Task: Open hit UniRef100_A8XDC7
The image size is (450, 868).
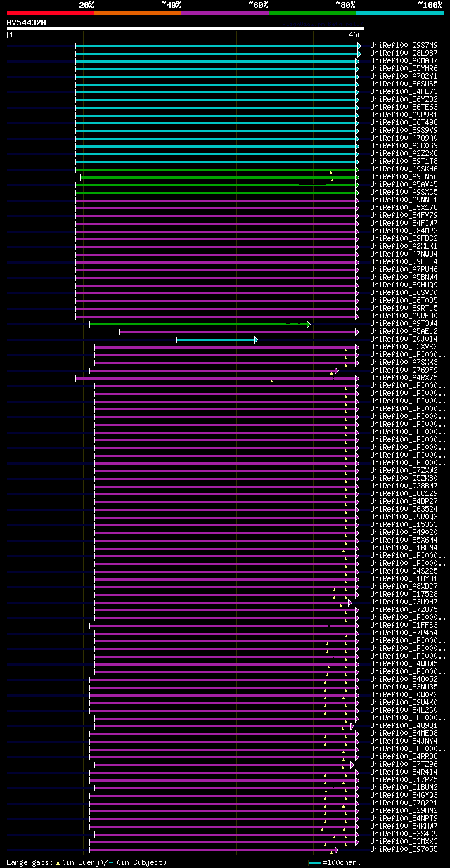Action: click(x=404, y=586)
